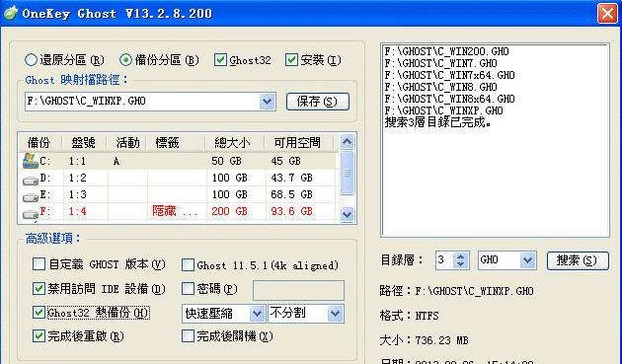Select F:\GHOST\C_WIN8x64.GHO in results list
Screen dimensions: 622x364
tap(449, 99)
